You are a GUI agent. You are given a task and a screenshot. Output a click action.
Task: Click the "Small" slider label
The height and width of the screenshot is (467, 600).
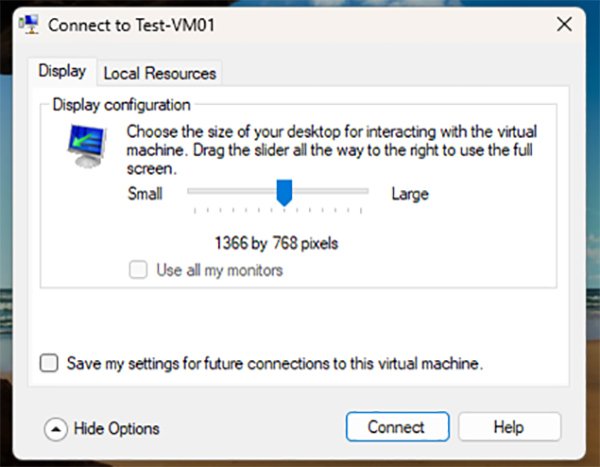click(145, 194)
